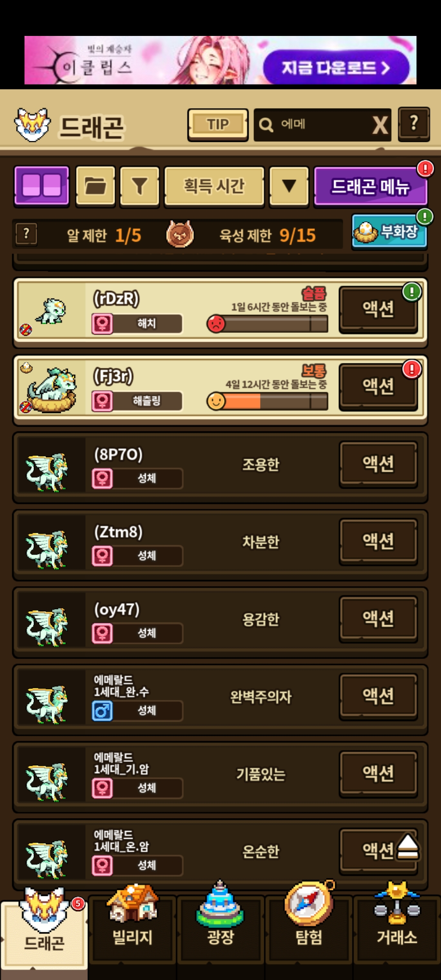The height and width of the screenshot is (980, 441).
Task: Click the mood progress bar of (Fj3r)
Action: [x=267, y=401]
